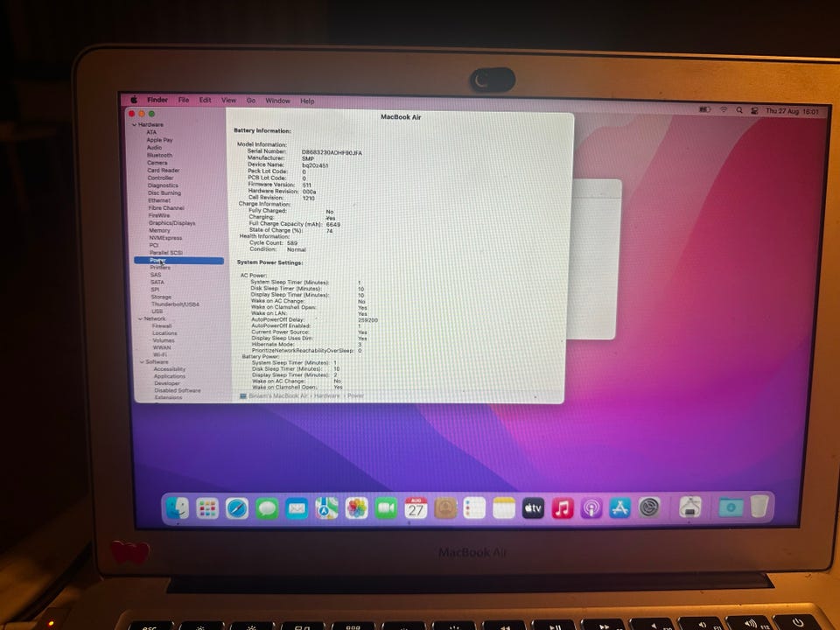Collapse the Network section in sidebar

tap(140, 318)
